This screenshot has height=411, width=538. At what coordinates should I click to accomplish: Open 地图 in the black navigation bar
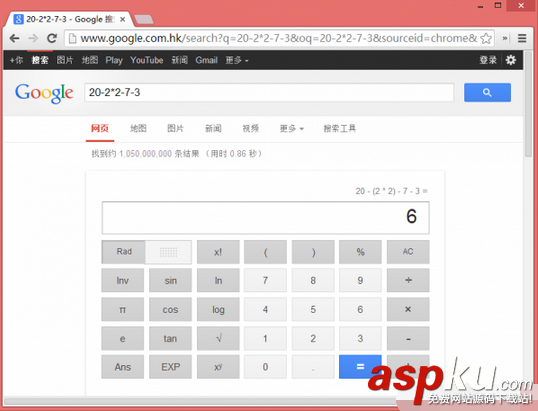(90, 60)
